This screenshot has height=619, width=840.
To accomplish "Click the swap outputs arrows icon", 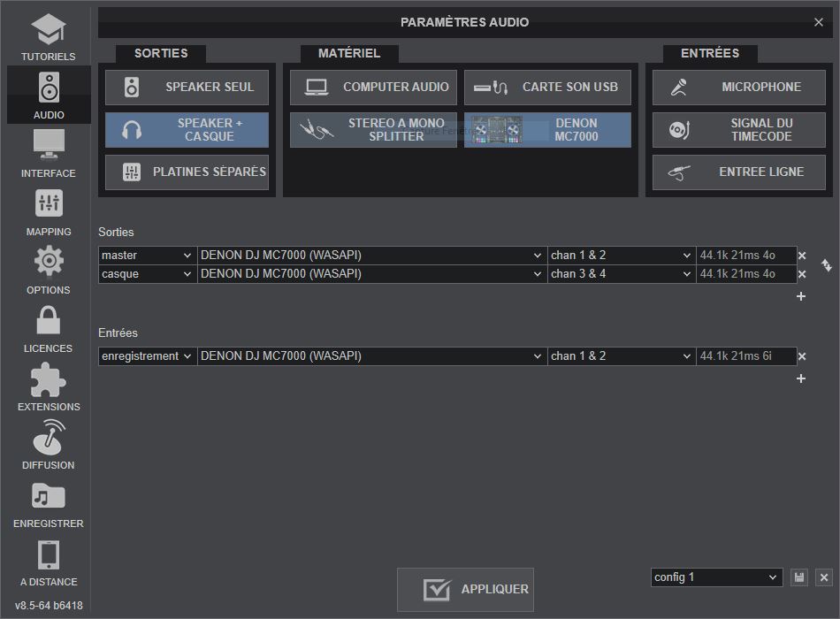I will [827, 264].
